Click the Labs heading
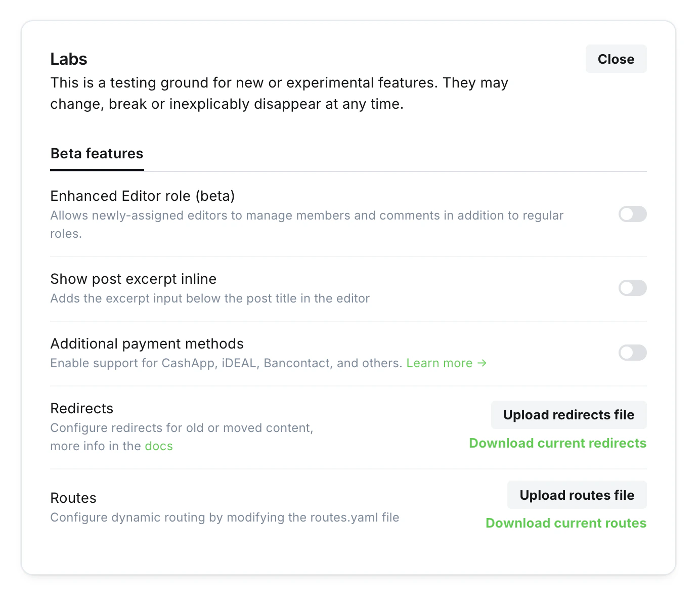 69,59
